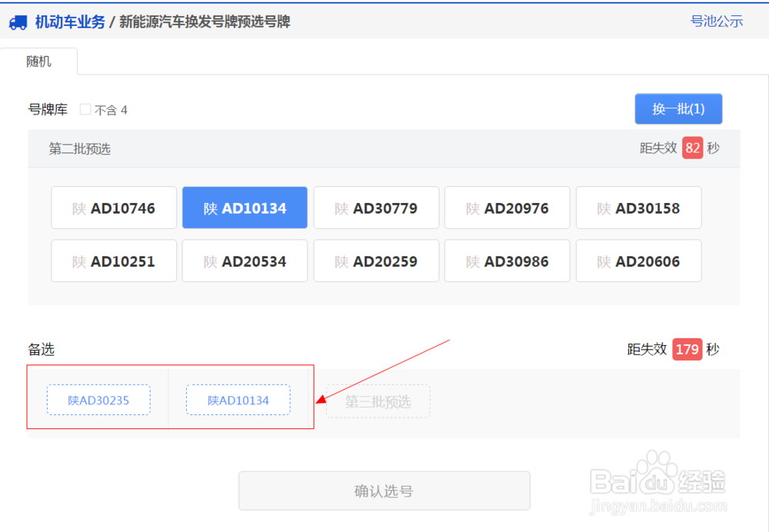The width and height of the screenshot is (769, 532).
Task: Enable the 不含4 checkbox in 号牌库
Action: pyautogui.click(x=85, y=109)
